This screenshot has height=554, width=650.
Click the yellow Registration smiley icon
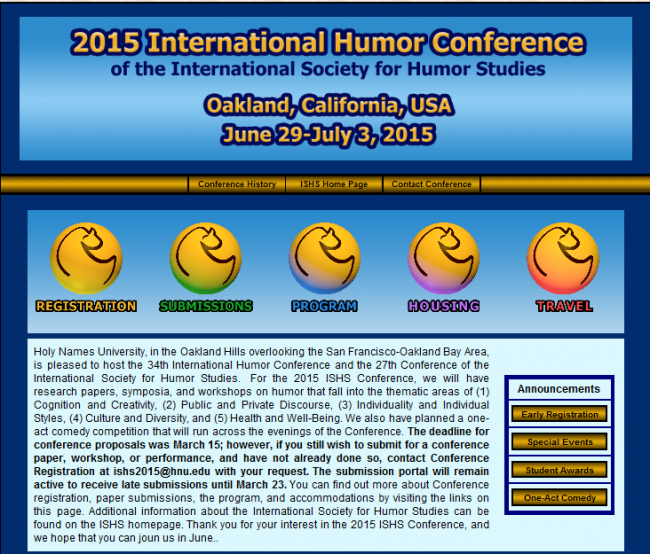click(x=86, y=258)
